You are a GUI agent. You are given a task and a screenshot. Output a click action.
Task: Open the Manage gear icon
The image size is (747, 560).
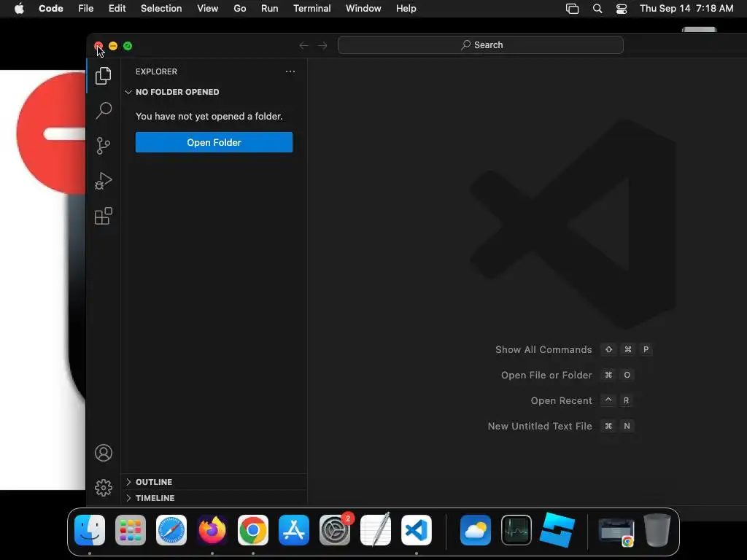click(x=104, y=488)
